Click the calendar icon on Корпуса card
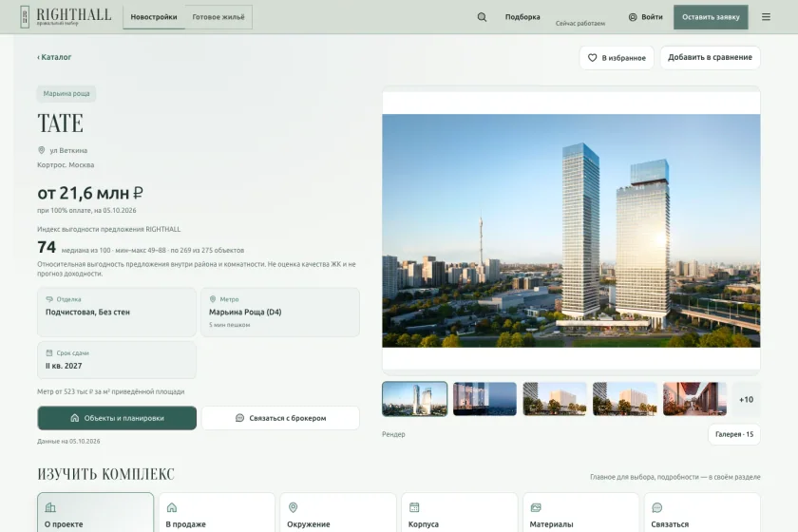The height and width of the screenshot is (532, 798). [414, 507]
